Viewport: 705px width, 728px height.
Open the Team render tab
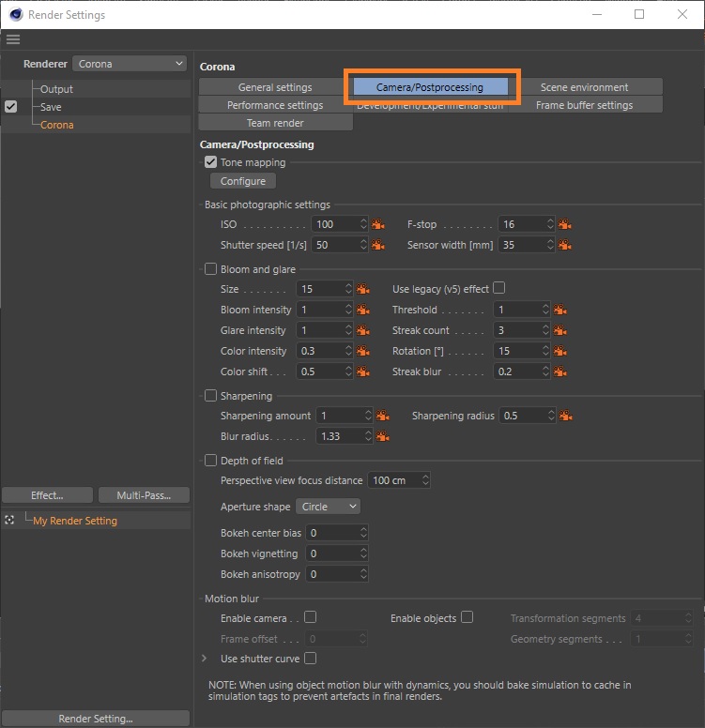[x=275, y=123]
